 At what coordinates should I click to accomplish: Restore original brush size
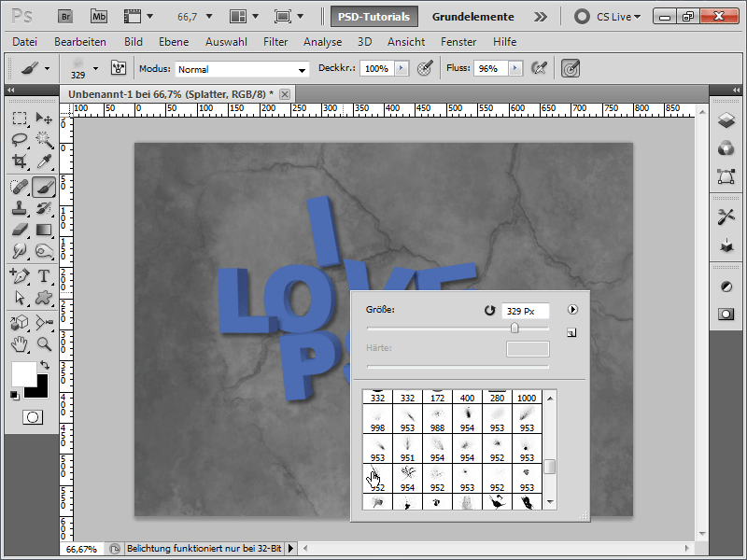pos(489,311)
